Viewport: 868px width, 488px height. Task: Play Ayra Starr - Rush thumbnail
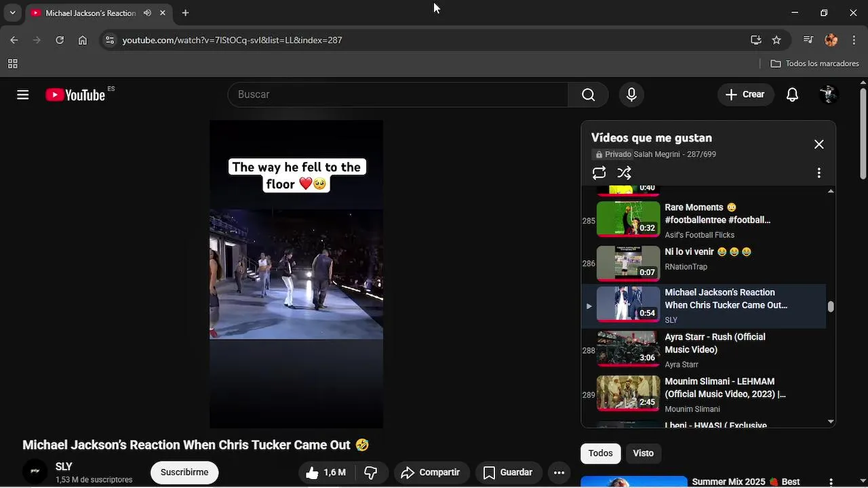pos(628,348)
